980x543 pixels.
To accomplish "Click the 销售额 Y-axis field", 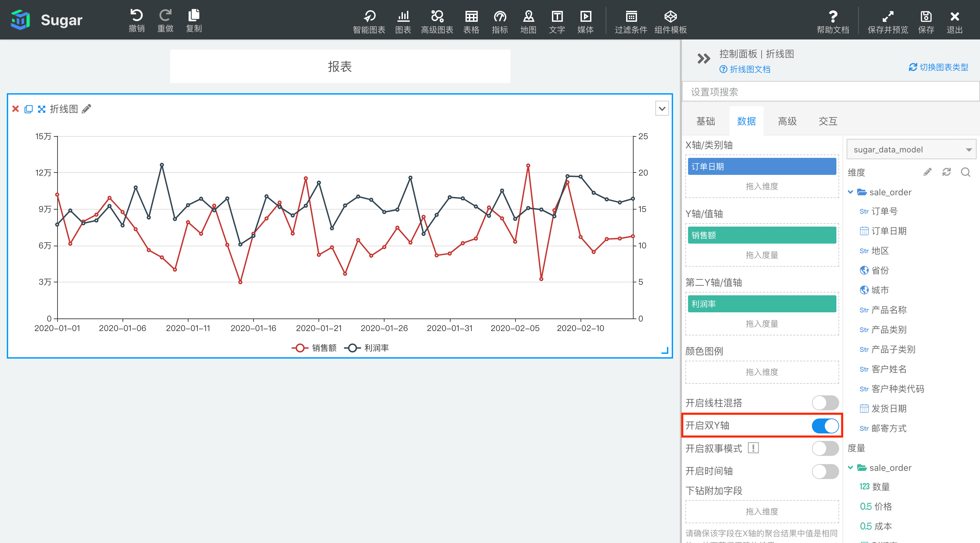I will pos(762,235).
